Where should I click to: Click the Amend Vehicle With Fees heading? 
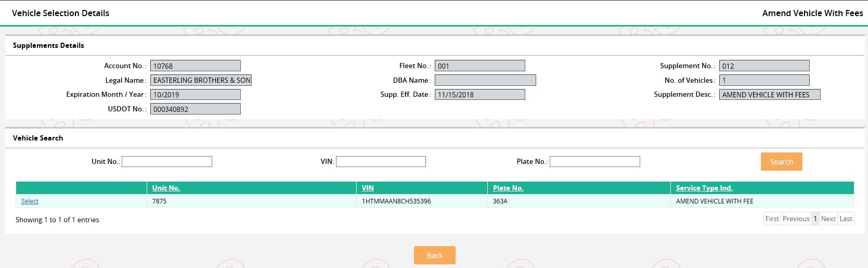[x=812, y=13]
